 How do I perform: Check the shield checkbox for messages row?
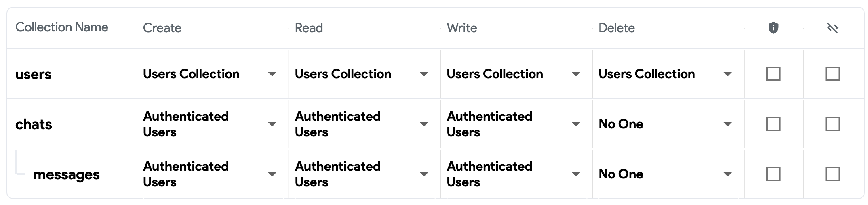[x=773, y=174]
